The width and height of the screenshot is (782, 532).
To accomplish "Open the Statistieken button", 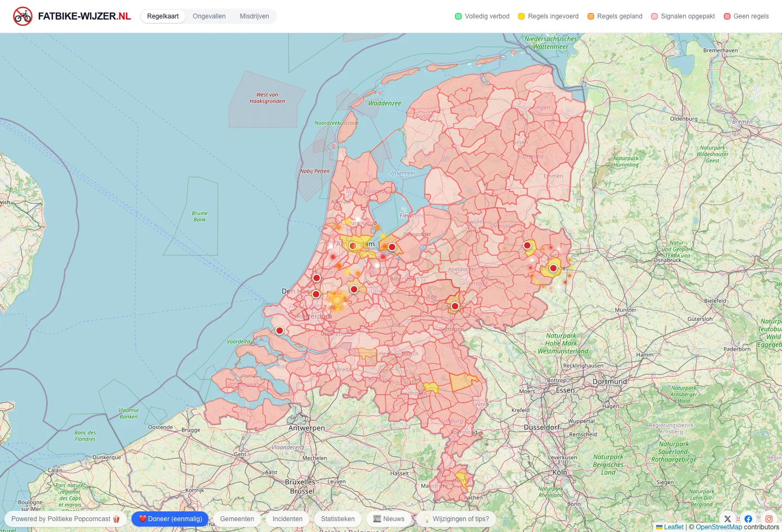I will (338, 519).
